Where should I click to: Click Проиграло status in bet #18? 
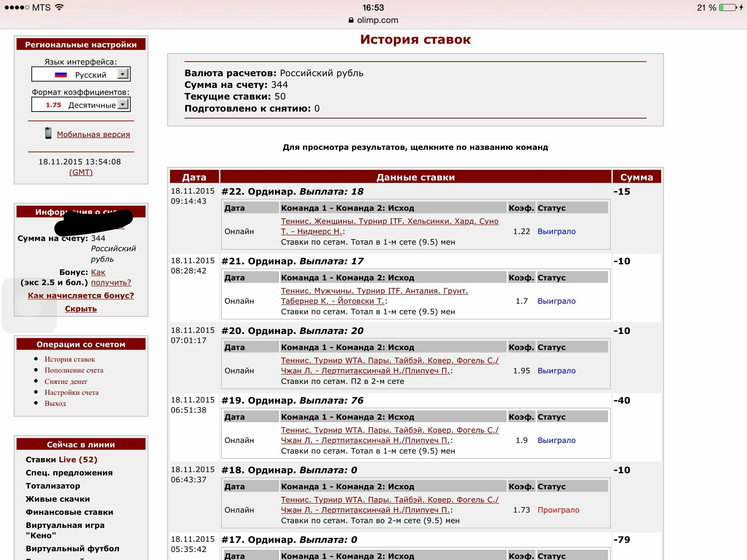558,510
